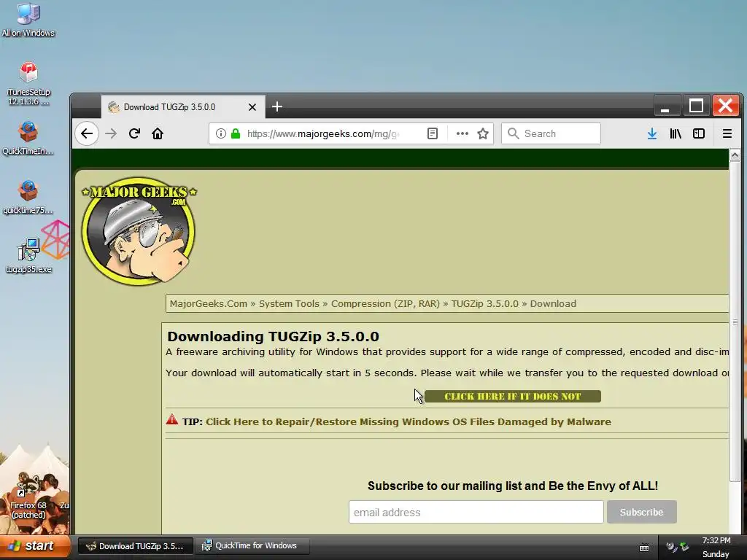Close the Download TUGZip 3.5.0.0 tab
The height and width of the screenshot is (560, 747).
click(x=252, y=107)
